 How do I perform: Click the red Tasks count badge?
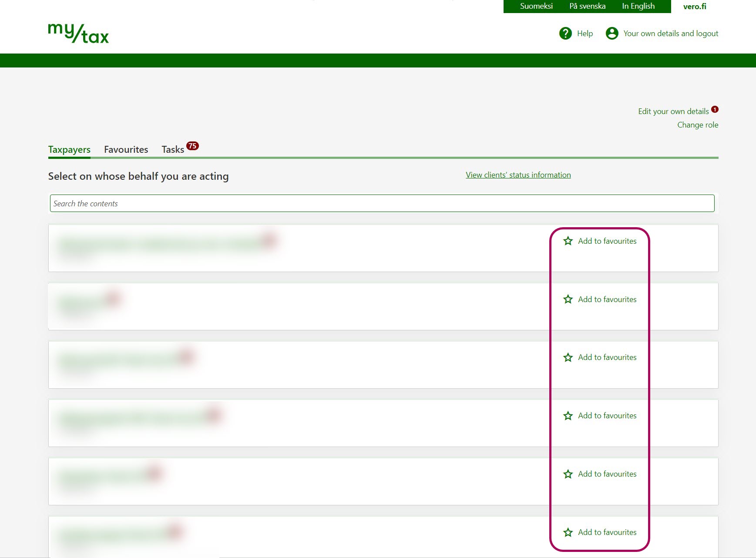tap(192, 146)
